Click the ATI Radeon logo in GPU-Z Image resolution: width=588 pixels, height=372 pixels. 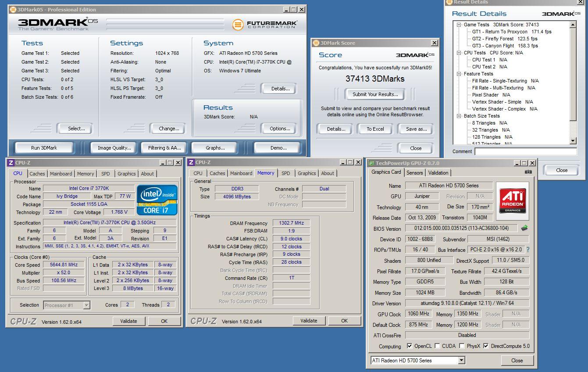pos(513,201)
